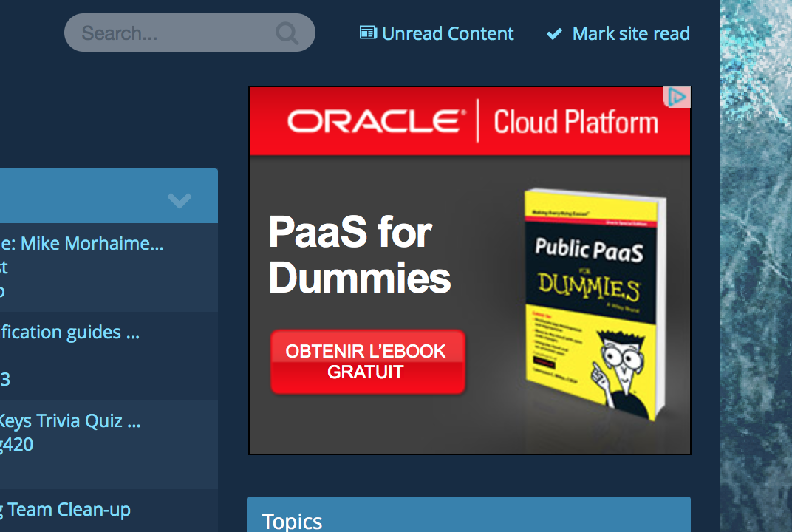Open the topic ending in 'fication guides'
792x532 pixels.
point(69,332)
